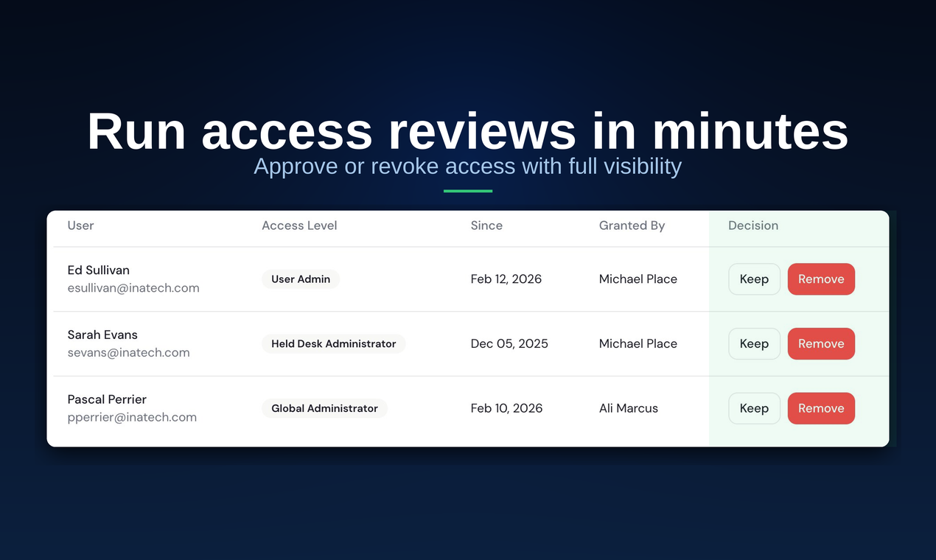Click Remove next to Ed Sullivan
This screenshot has width=936, height=560.
pyautogui.click(x=821, y=279)
